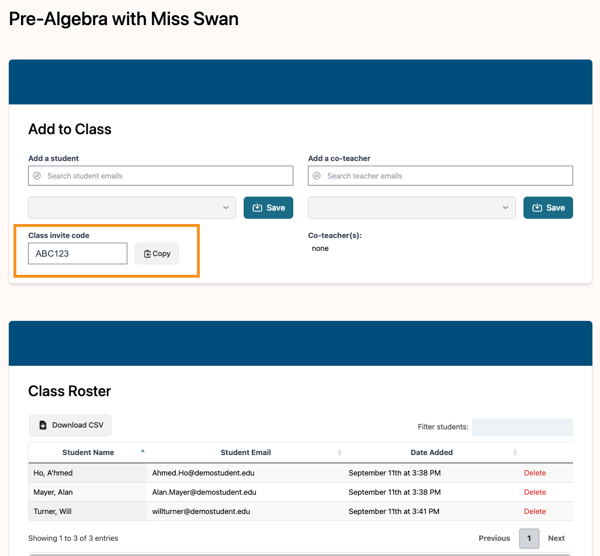Screen dimensions: 600x556
Task: Click the search icon in teacher emails field
Action: [x=316, y=176]
